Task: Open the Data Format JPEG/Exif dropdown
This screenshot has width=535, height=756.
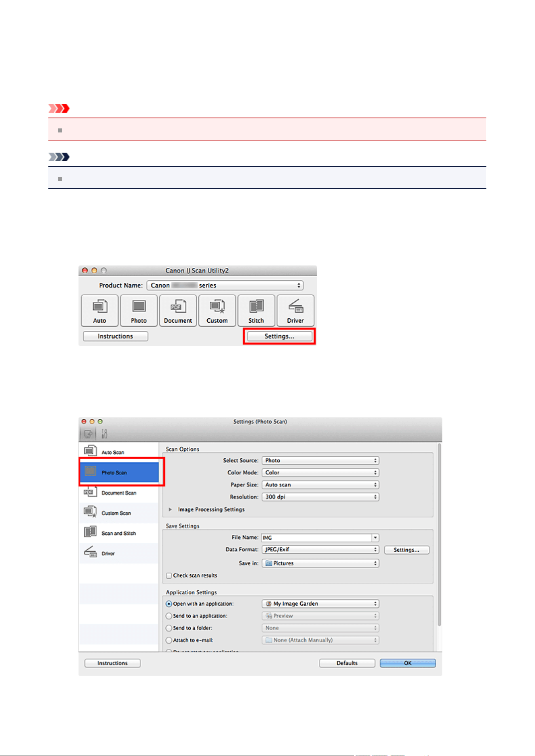Action: pos(320,550)
